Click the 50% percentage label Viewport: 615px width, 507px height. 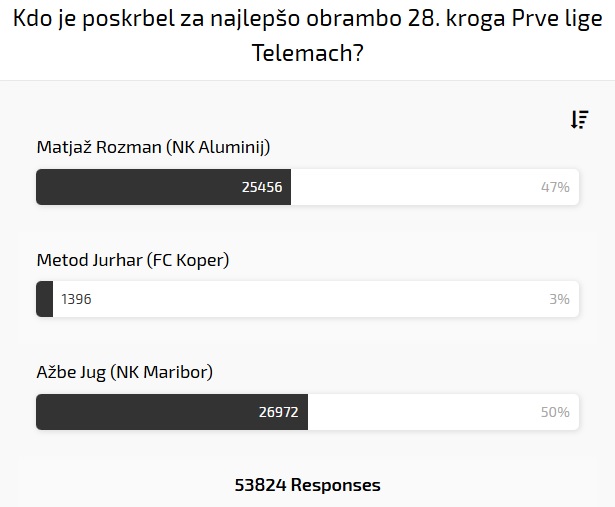pyautogui.click(x=555, y=412)
